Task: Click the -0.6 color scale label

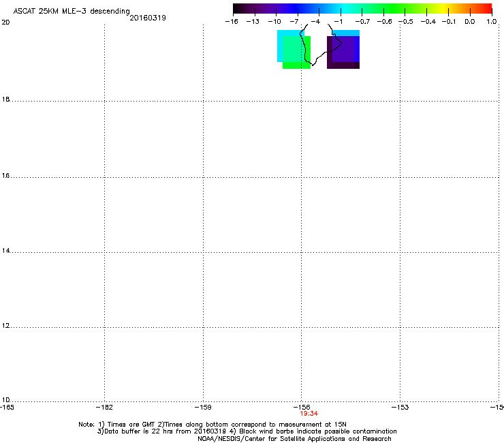Action: (384, 22)
